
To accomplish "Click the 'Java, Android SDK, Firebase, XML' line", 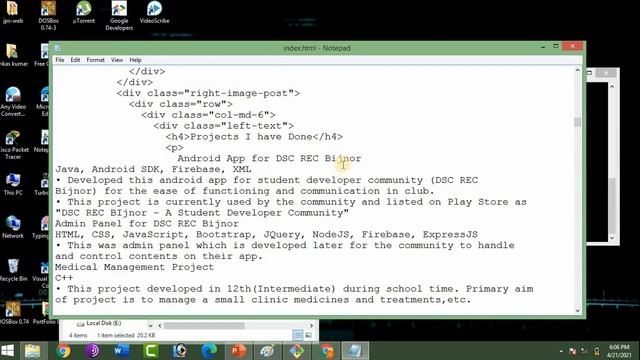I will point(153,169).
